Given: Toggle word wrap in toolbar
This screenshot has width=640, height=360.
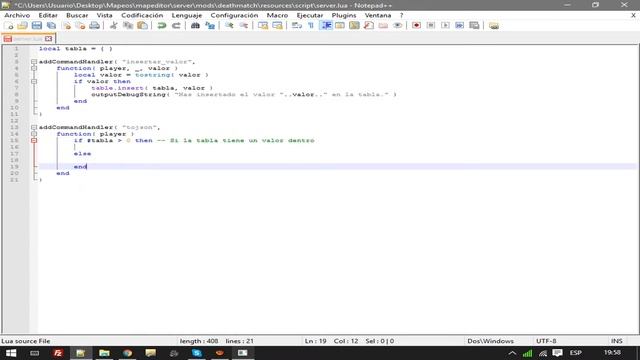Looking at the screenshot, I should coord(297,26).
